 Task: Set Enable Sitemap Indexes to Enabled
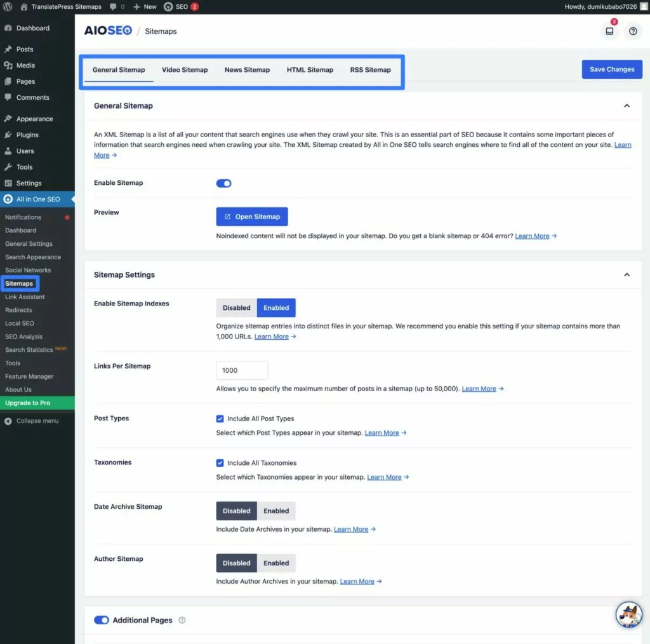point(276,307)
